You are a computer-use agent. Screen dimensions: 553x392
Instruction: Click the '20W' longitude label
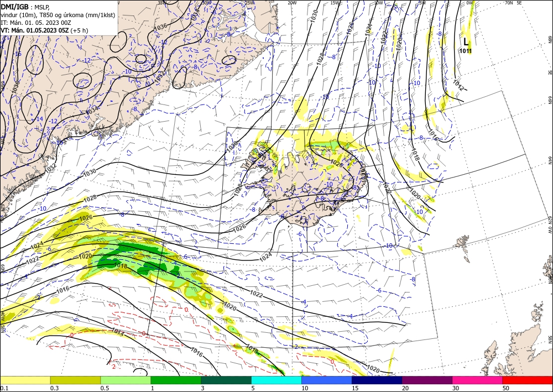[x=292, y=3]
